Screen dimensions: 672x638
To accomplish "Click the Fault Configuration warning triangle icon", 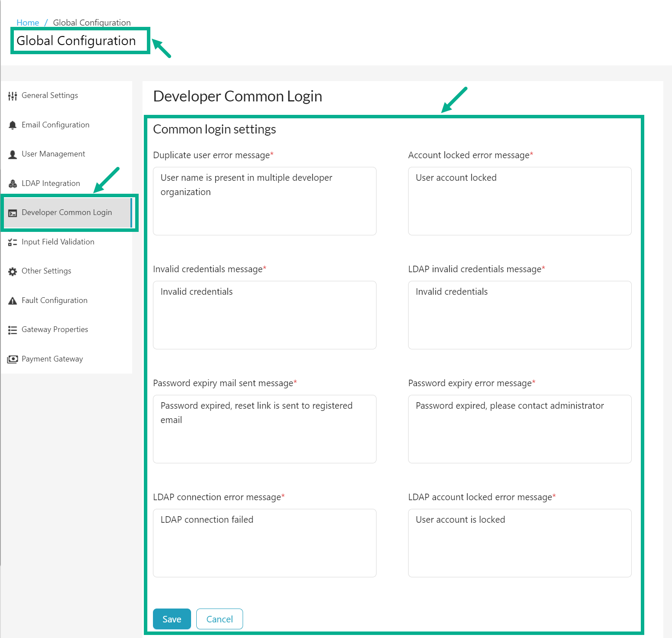I will click(13, 301).
